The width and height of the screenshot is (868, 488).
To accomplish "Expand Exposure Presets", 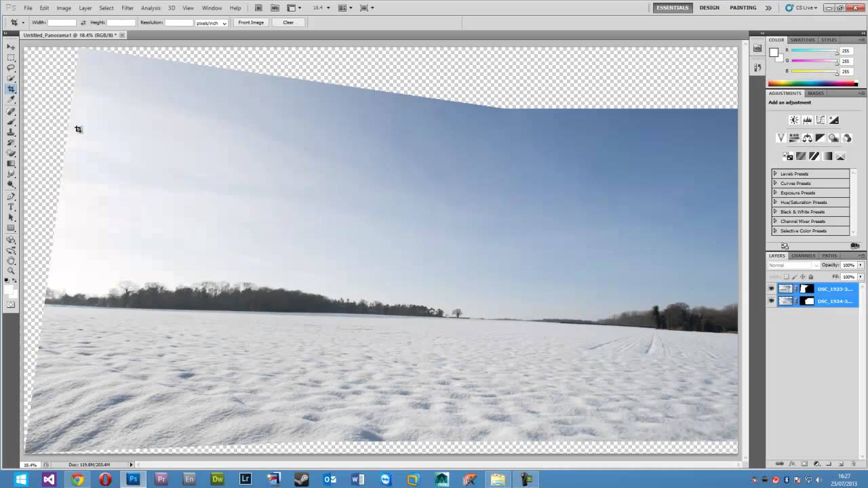I will 775,192.
